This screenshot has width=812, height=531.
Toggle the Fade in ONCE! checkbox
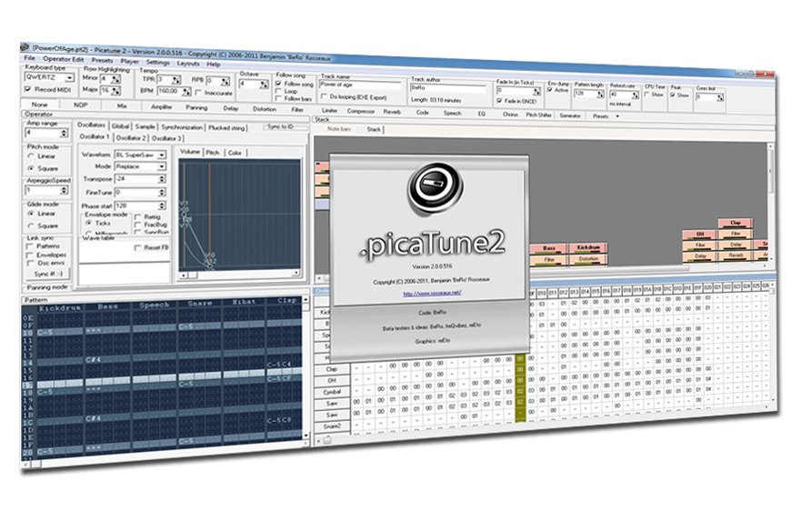[499, 101]
